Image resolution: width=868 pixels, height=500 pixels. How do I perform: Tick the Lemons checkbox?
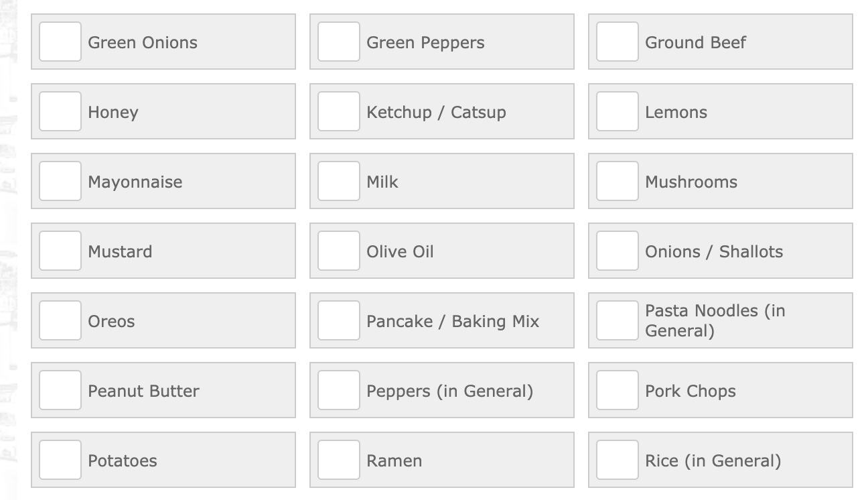coord(618,111)
